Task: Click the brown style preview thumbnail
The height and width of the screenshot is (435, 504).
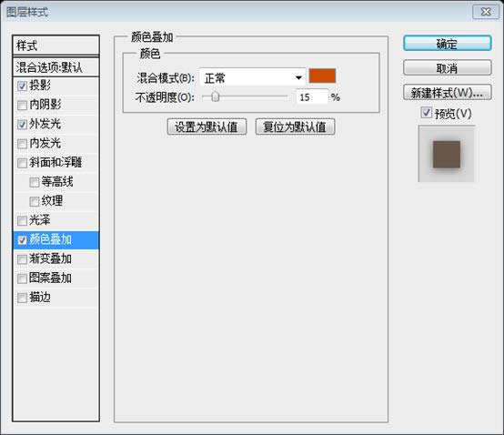Action: pos(447,154)
